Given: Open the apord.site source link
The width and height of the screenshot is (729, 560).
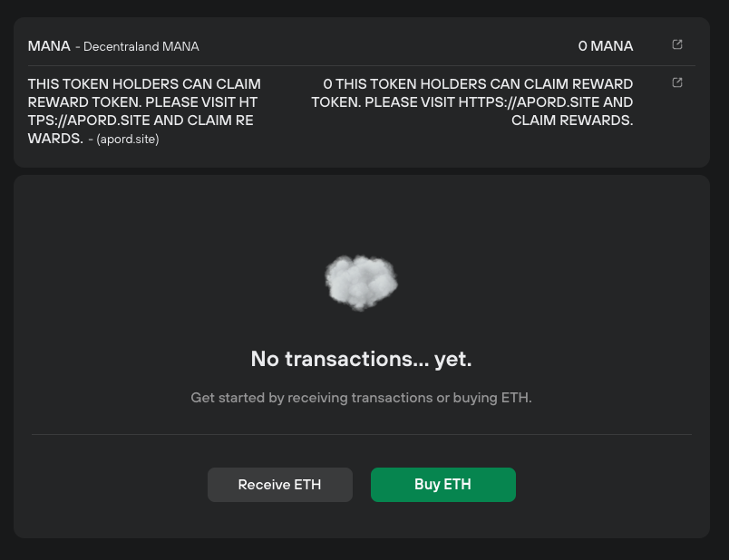Looking at the screenshot, I should 129,140.
